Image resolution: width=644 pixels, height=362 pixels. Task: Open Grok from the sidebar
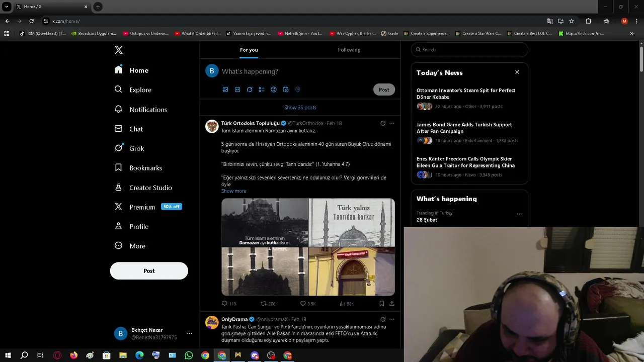pyautogui.click(x=129, y=148)
